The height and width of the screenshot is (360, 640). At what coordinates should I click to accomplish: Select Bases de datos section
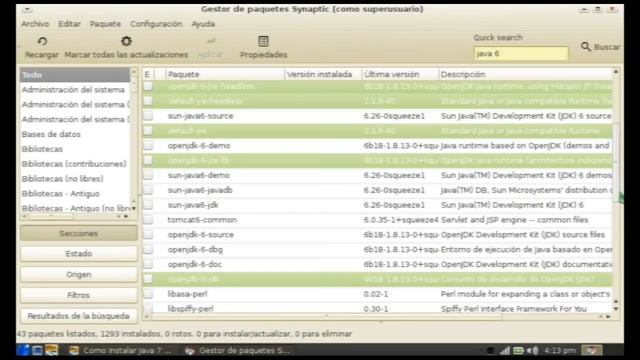[75, 134]
